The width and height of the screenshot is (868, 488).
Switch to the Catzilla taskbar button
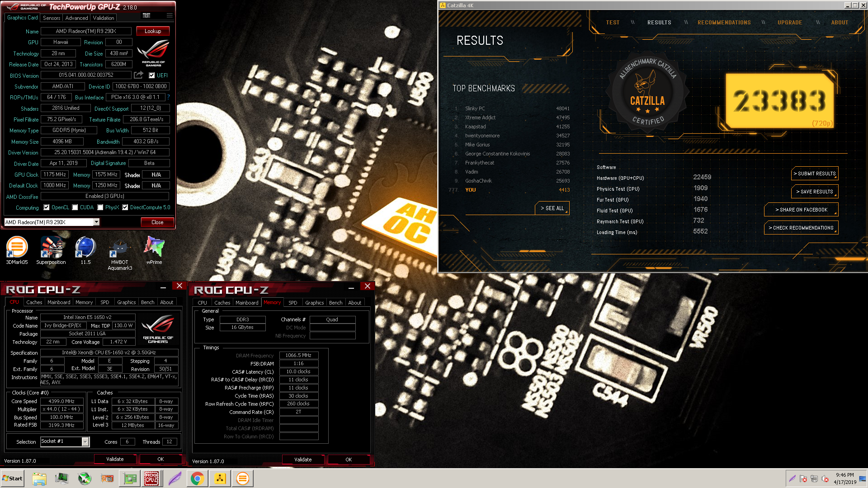[220, 479]
